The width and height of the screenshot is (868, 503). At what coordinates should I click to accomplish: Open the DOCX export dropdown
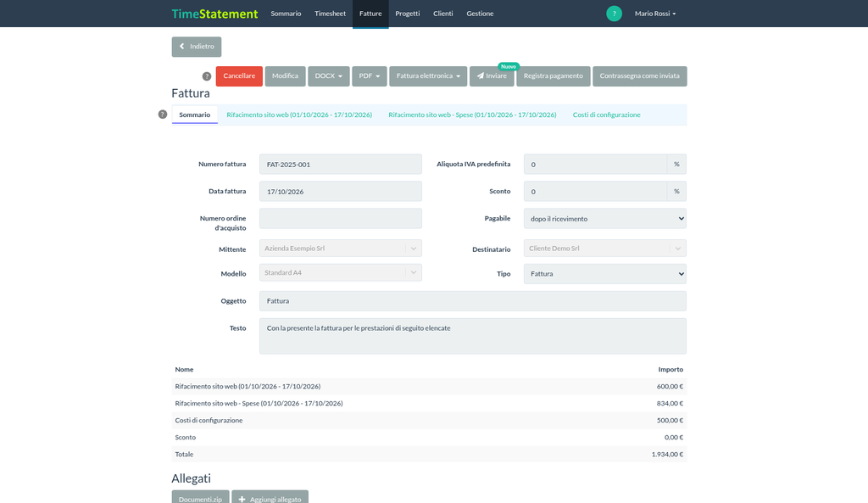tap(328, 75)
